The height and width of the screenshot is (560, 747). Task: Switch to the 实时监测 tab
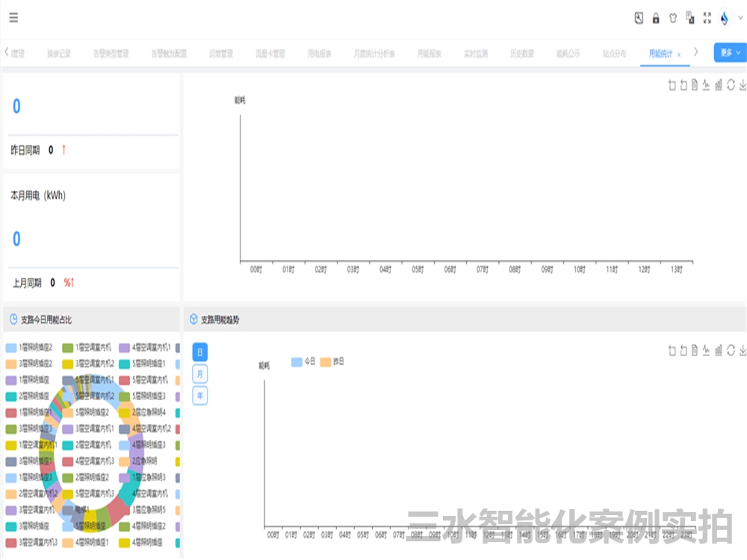(x=476, y=54)
